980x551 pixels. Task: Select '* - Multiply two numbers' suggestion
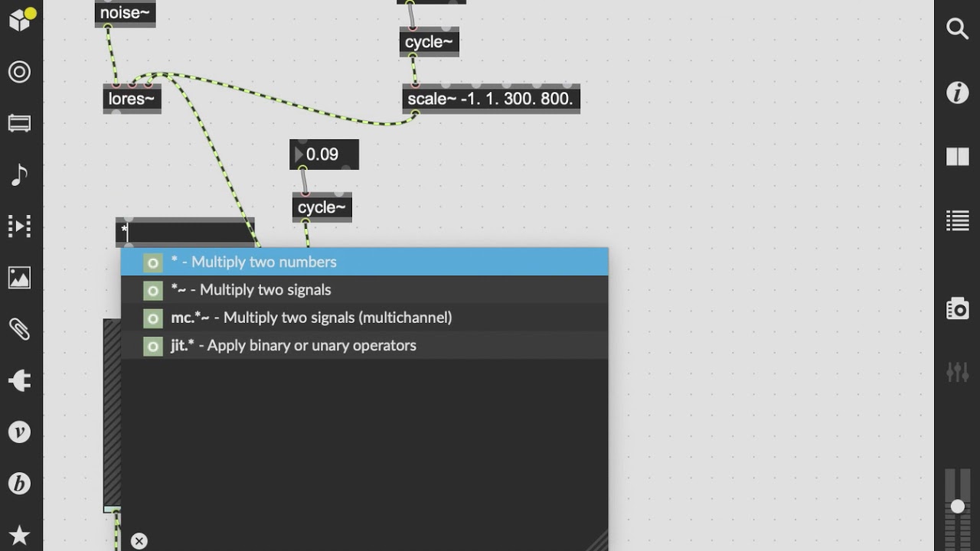[x=364, y=262]
